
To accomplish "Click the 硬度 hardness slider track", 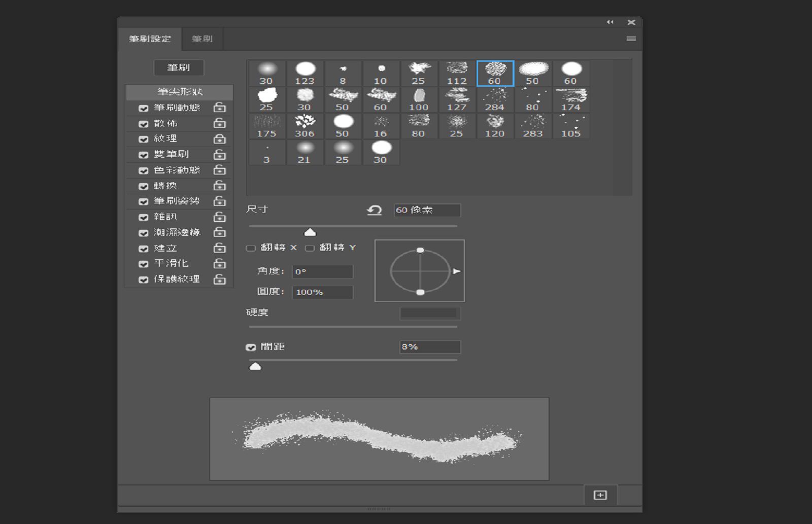I will (353, 327).
